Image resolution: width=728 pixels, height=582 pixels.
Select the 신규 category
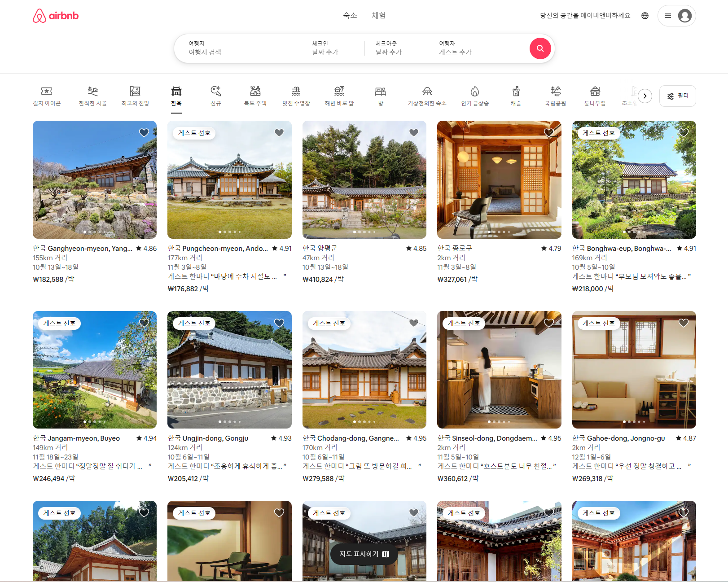click(216, 96)
